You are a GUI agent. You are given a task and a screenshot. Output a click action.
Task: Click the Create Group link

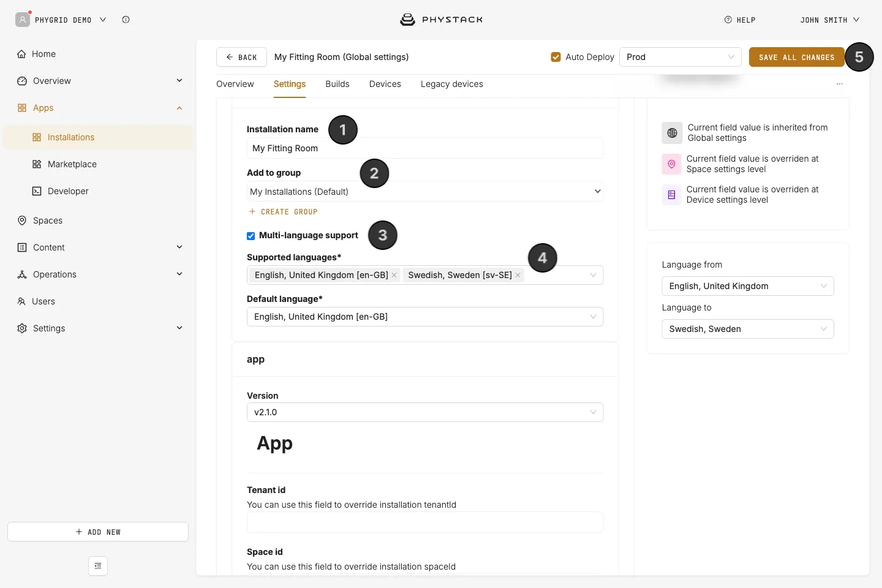tap(283, 212)
